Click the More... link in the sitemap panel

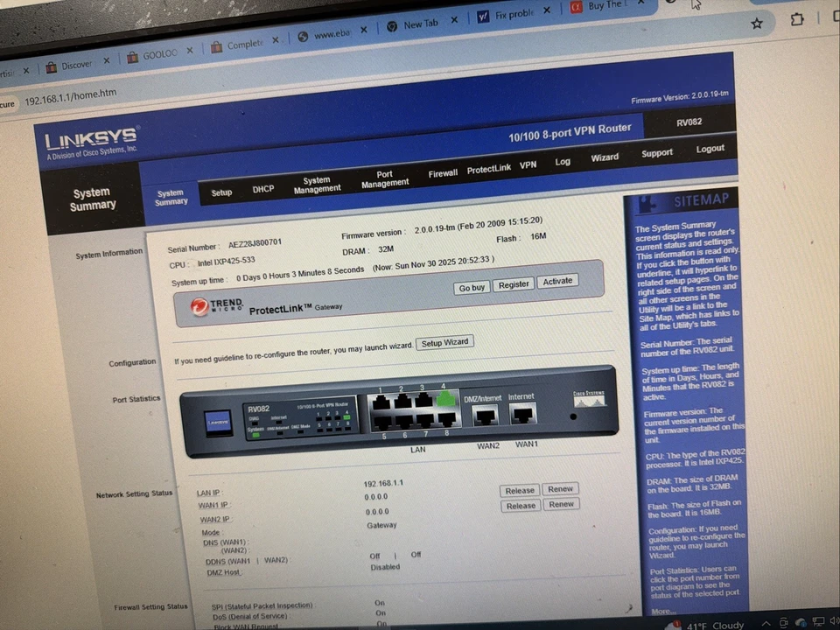663,610
